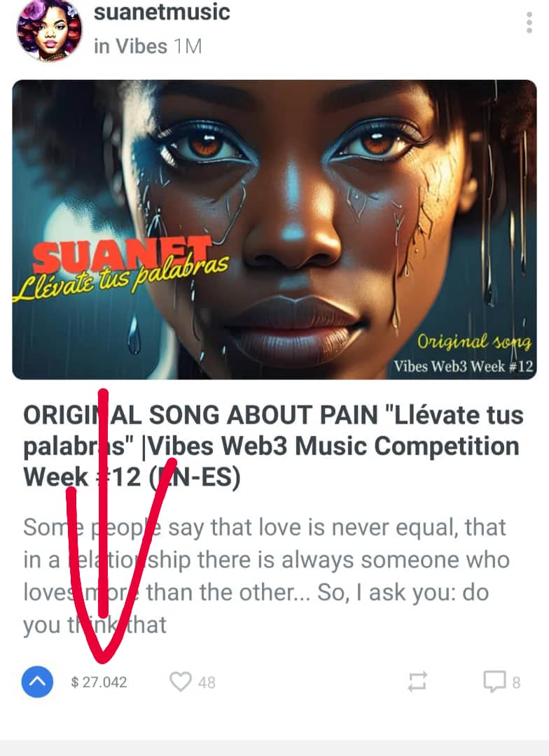The width and height of the screenshot is (549, 756).
Task: Read the post excerpt about love
Action: (266, 576)
